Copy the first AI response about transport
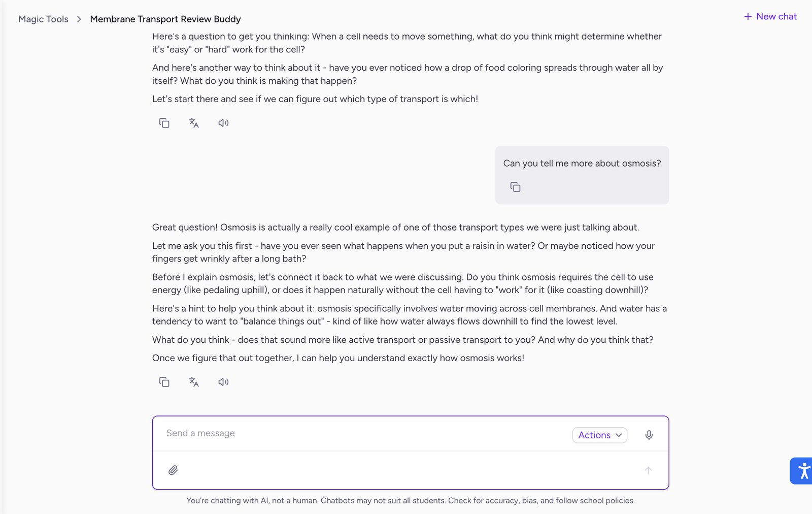Viewport: 812px width, 514px height. pos(164,123)
